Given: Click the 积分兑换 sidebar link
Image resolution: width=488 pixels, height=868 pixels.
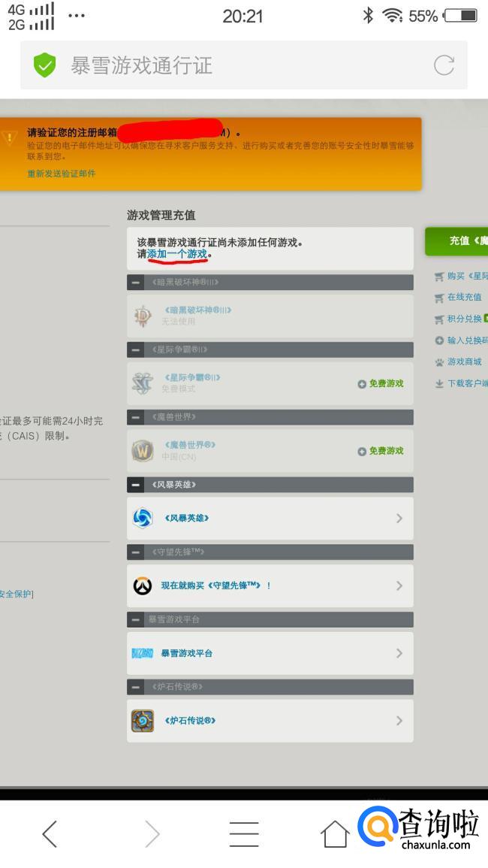Looking at the screenshot, I should pyautogui.click(x=465, y=319).
